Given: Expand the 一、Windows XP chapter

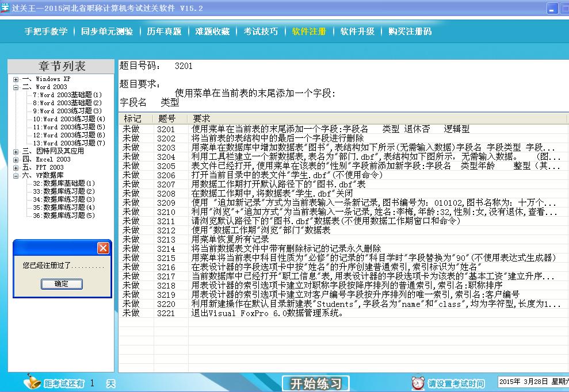Looking at the screenshot, I should click(16, 79).
